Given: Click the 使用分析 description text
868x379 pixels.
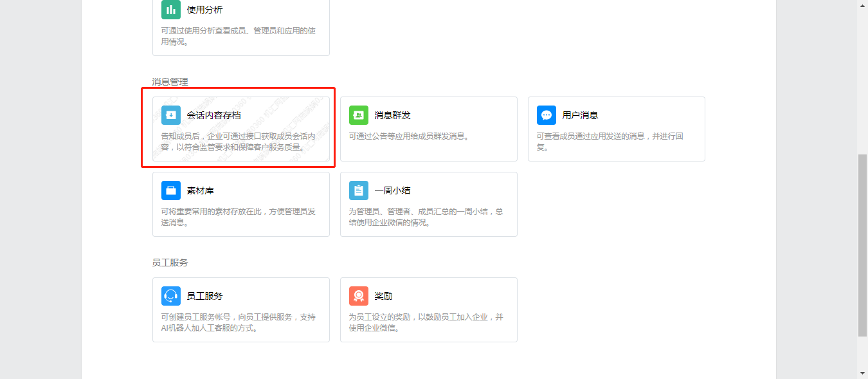Looking at the screenshot, I should (x=238, y=36).
